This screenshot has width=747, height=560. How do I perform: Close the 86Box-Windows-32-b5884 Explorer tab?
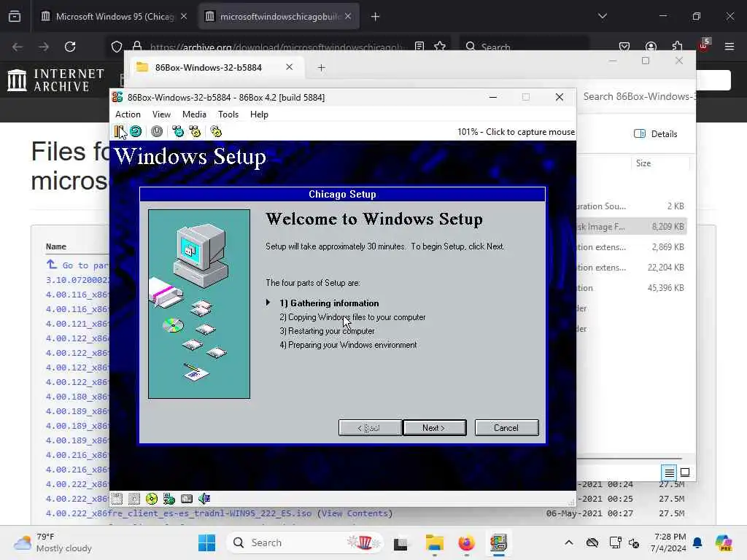pos(289,67)
